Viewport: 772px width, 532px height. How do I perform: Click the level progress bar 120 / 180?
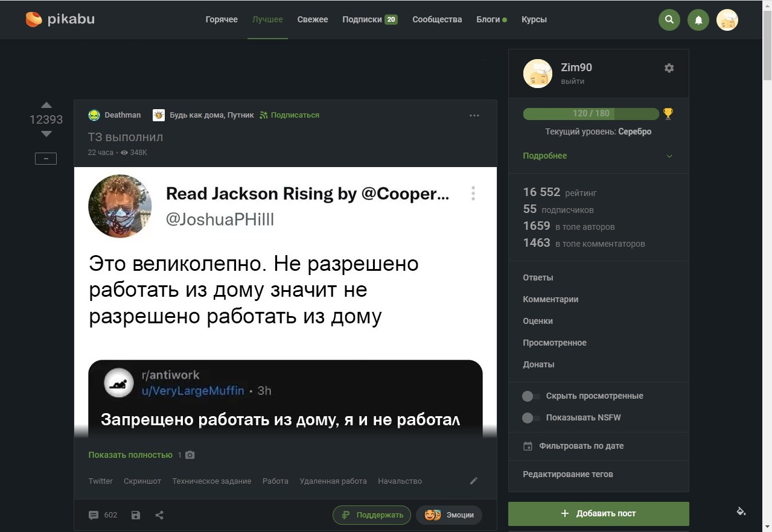[x=591, y=113]
